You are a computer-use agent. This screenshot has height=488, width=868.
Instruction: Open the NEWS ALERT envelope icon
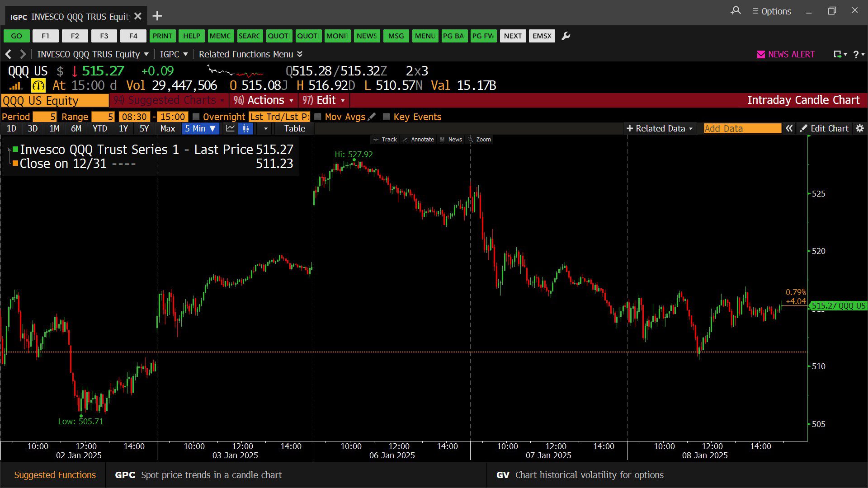pyautogui.click(x=761, y=55)
